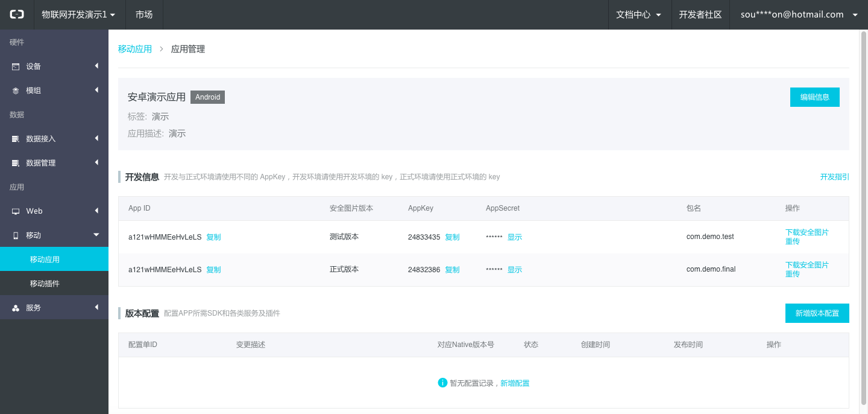Image resolution: width=868 pixels, height=414 pixels.
Task: Click the 数据接入 data access icon
Action: pos(16,139)
